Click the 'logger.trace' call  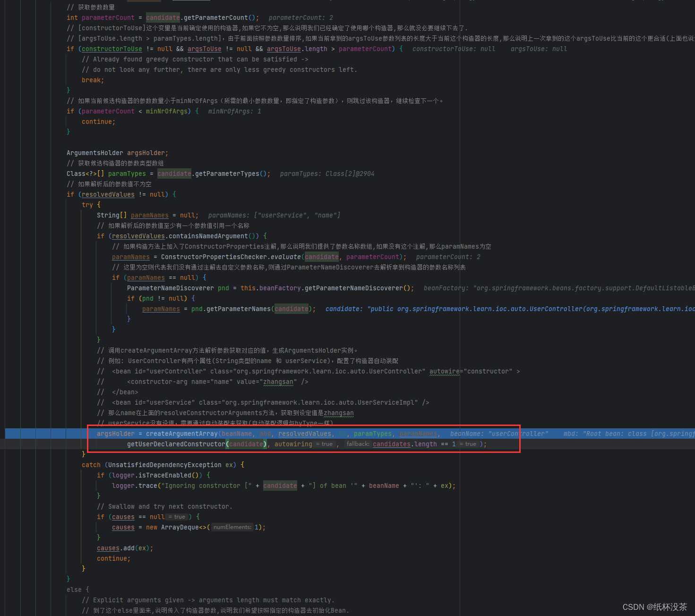134,486
